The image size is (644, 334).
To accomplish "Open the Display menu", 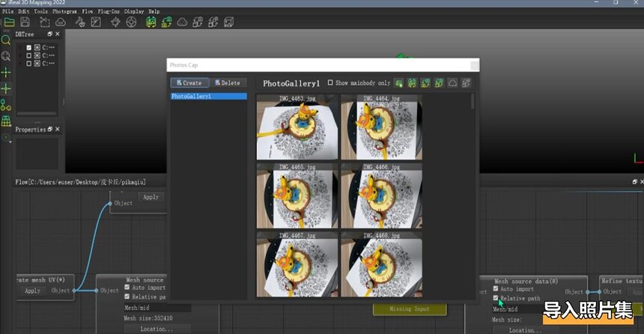I will (134, 11).
